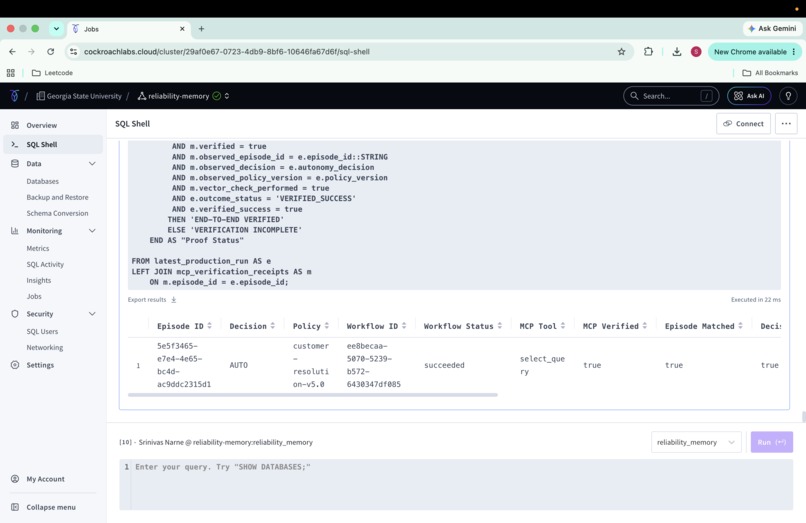The height and width of the screenshot is (523, 806).
Task: Open Jobs page in sidebar
Action: pyautogui.click(x=34, y=296)
